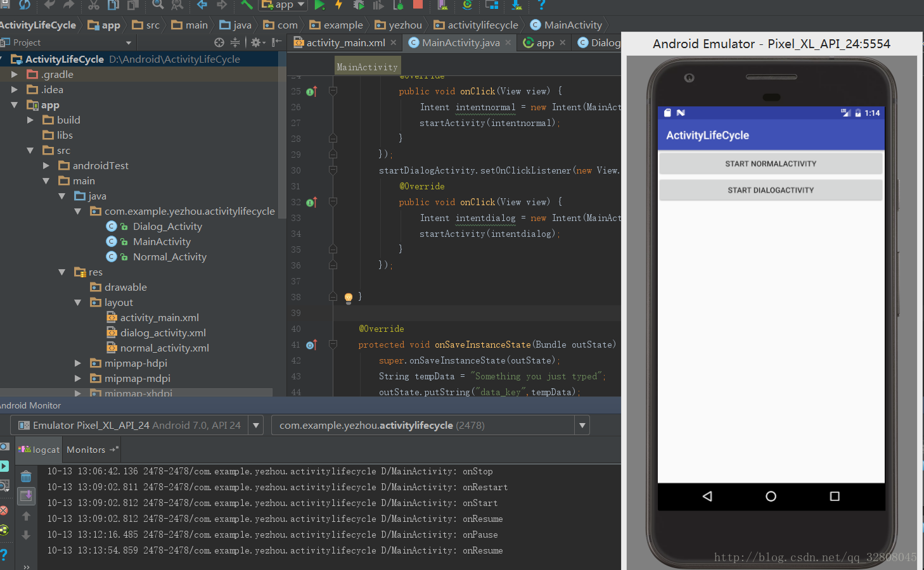Click the Debug app bug icon
This screenshot has width=924, height=570.
click(359, 5)
